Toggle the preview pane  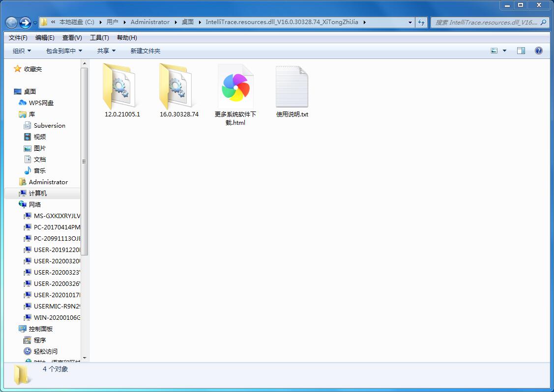(521, 51)
